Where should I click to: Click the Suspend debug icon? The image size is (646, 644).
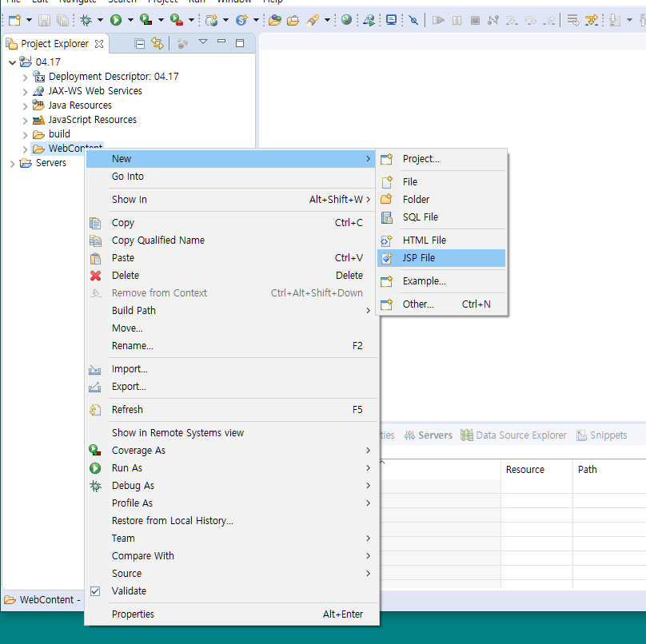tap(457, 20)
